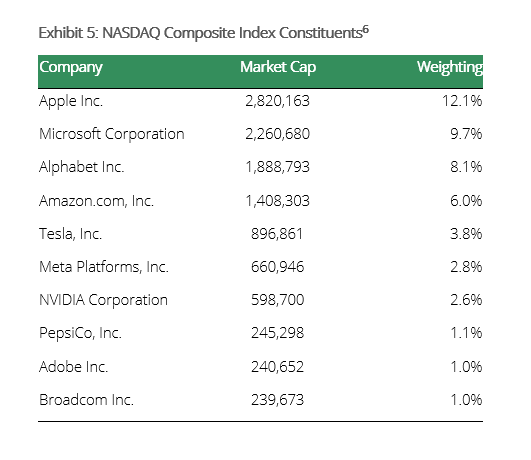Select the Alphabet Inc. row label
This screenshot has height=460, width=531.
click(82, 167)
